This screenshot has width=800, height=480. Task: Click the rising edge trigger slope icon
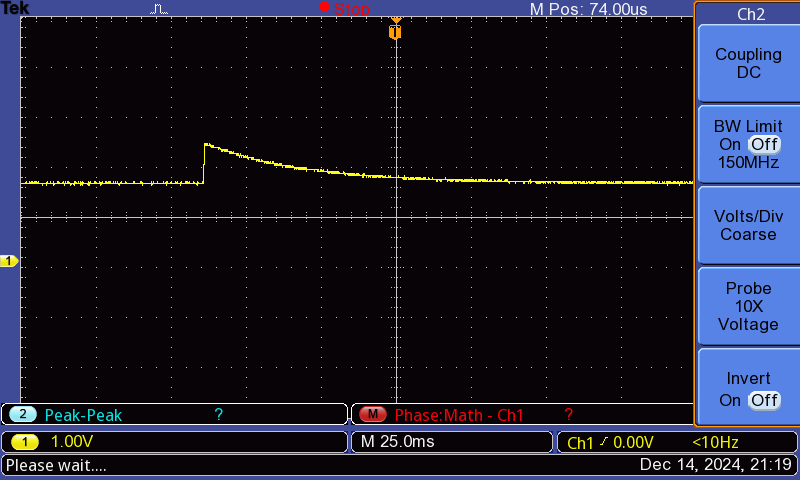(x=604, y=442)
